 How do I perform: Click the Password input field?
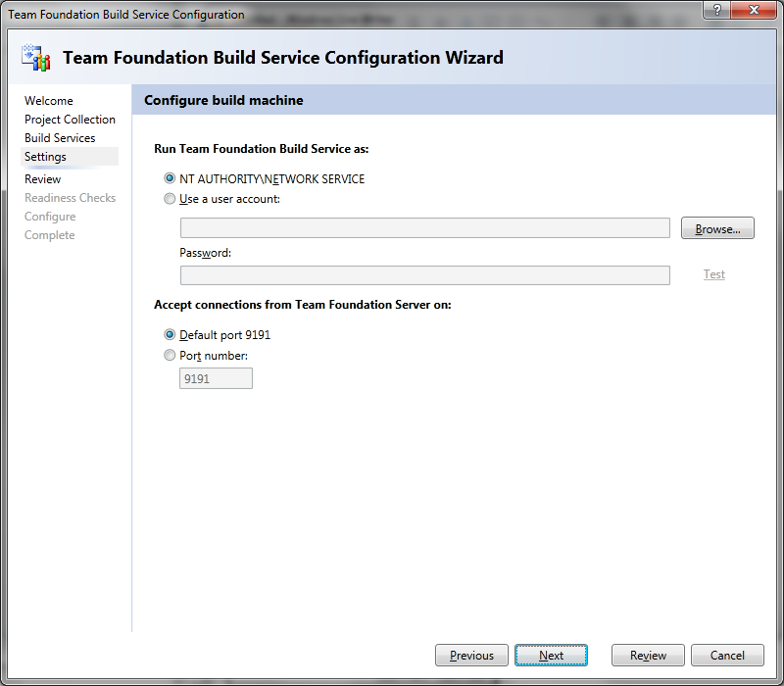[425, 275]
